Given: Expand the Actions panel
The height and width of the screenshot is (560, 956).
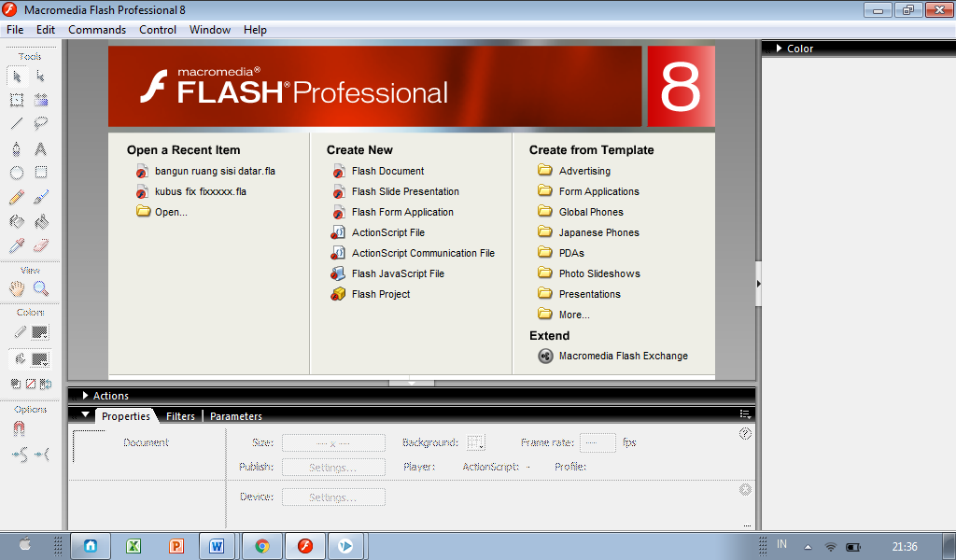Looking at the screenshot, I should (x=85, y=396).
